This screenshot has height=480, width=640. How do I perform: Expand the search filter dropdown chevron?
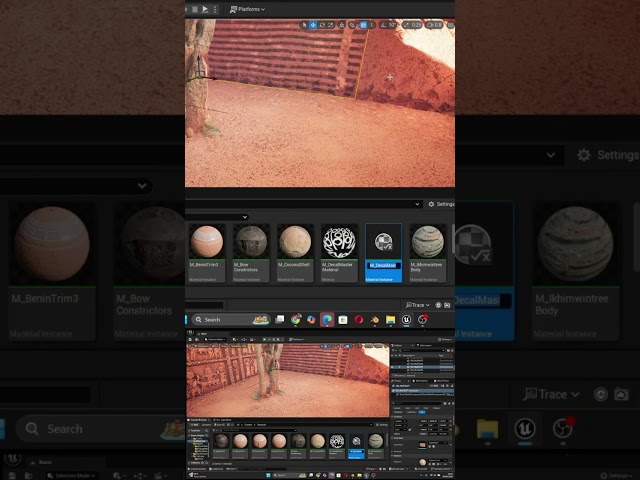[x=244, y=217]
